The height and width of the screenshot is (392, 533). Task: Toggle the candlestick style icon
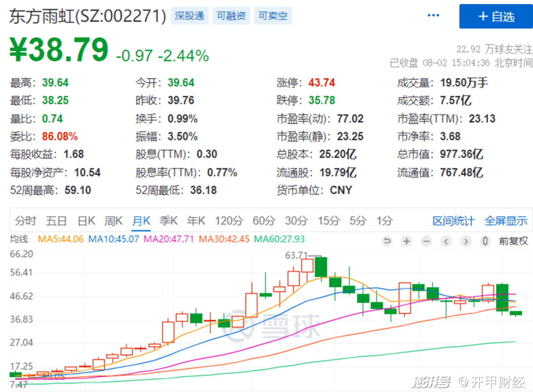[x=485, y=241]
